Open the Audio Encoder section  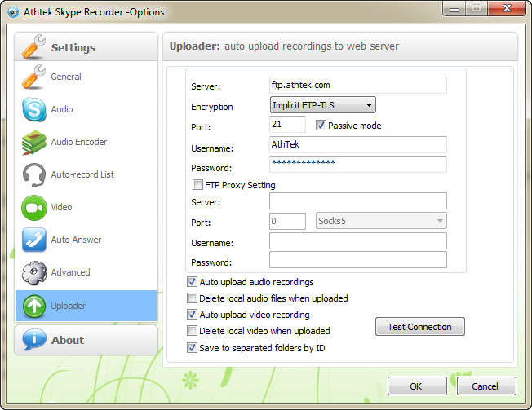pyautogui.click(x=86, y=143)
